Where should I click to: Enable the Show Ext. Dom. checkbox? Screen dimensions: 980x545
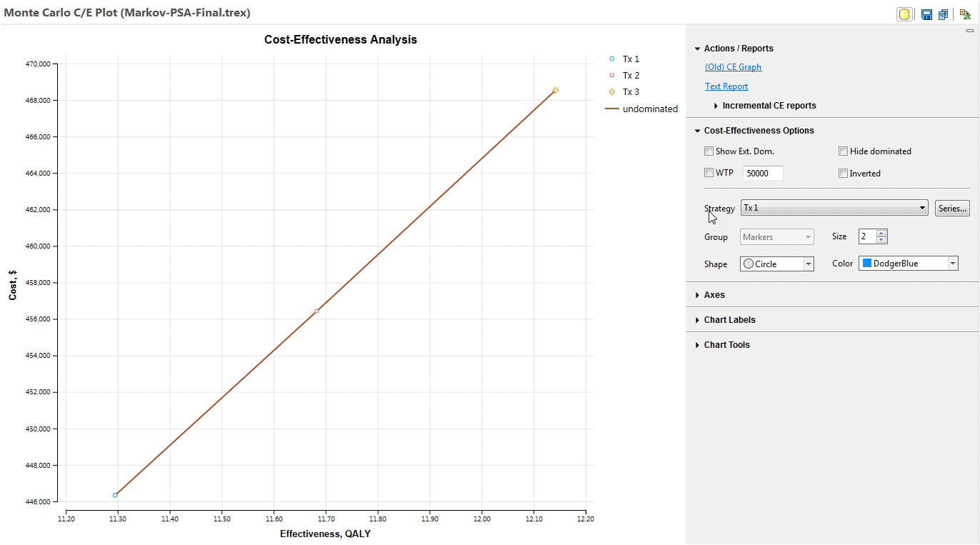[x=709, y=151]
